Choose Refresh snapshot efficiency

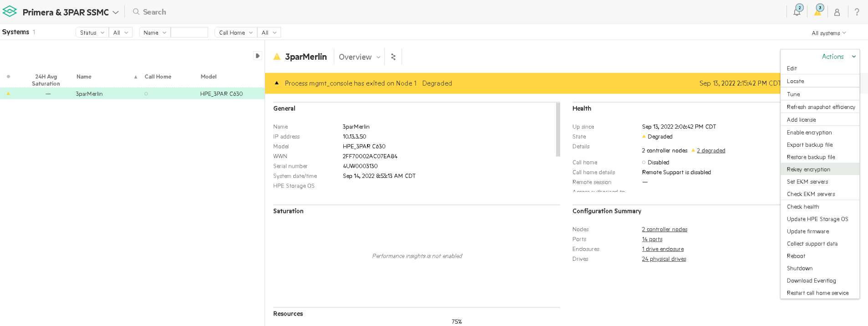click(820, 107)
